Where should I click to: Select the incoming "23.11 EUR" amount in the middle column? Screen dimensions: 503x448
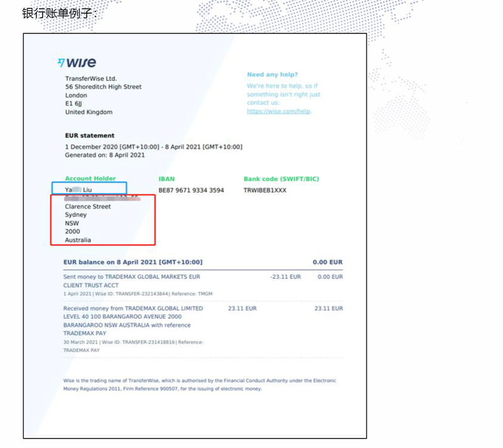click(242, 309)
